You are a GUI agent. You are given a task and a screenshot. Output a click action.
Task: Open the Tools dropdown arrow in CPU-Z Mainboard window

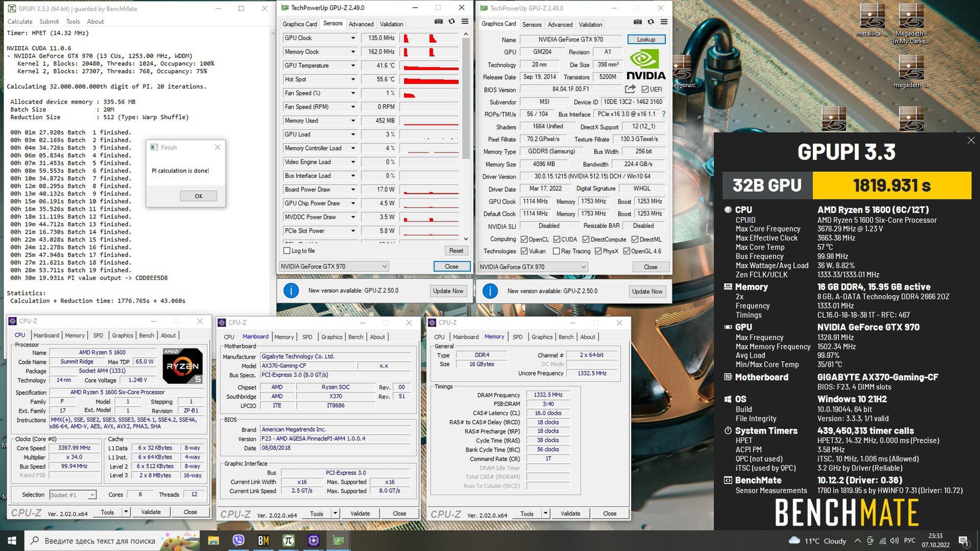tap(335, 513)
